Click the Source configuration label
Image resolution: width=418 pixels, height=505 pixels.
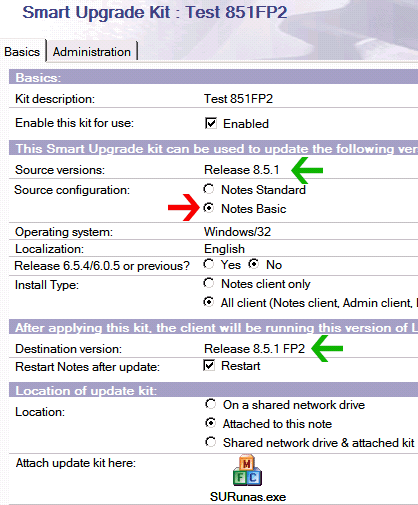click(x=72, y=190)
